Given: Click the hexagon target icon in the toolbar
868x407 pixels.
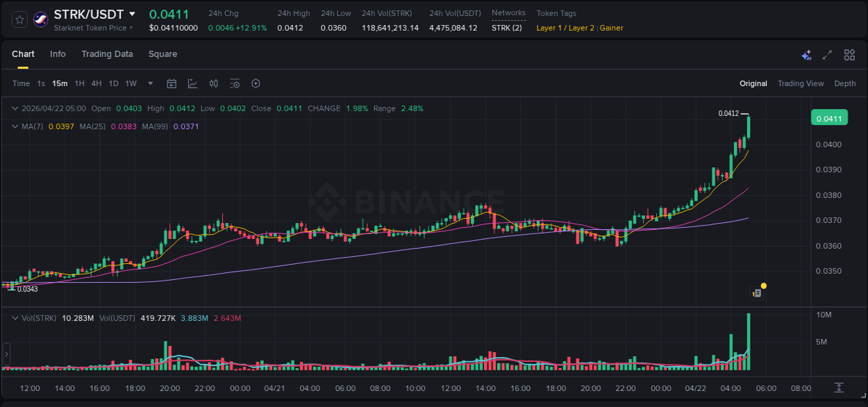Looking at the screenshot, I should (x=255, y=83).
